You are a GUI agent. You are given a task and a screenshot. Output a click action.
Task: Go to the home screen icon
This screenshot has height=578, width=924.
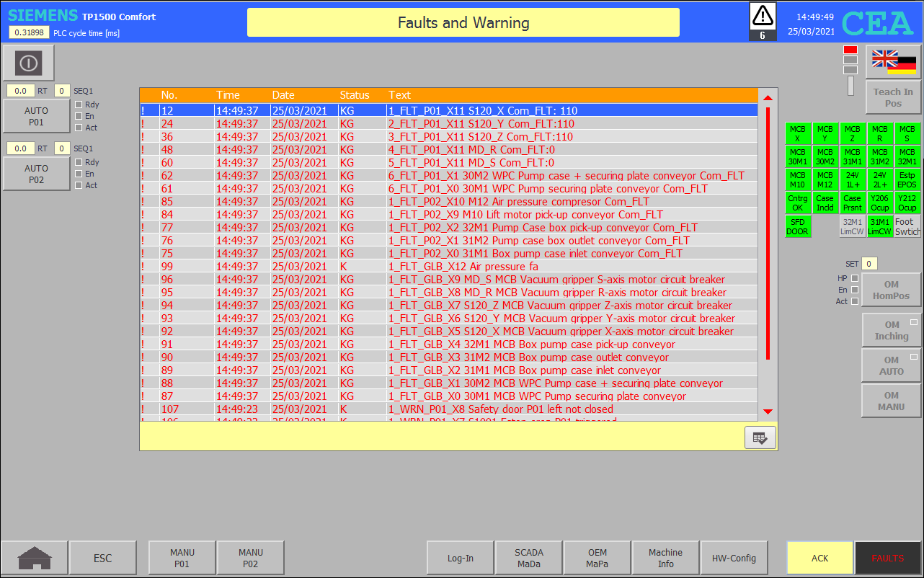(35, 558)
